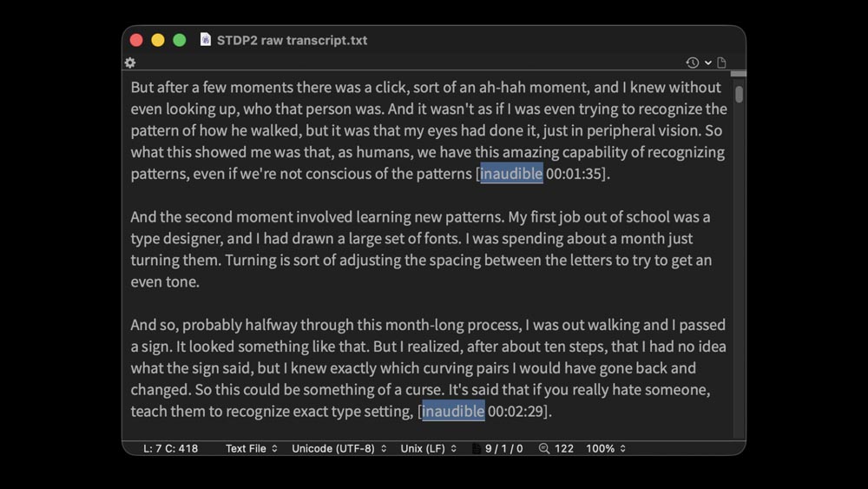Viewport: 868px width, 489px height.
Task: Click the L: 7 C: 418 cursor position
Action: (171, 448)
